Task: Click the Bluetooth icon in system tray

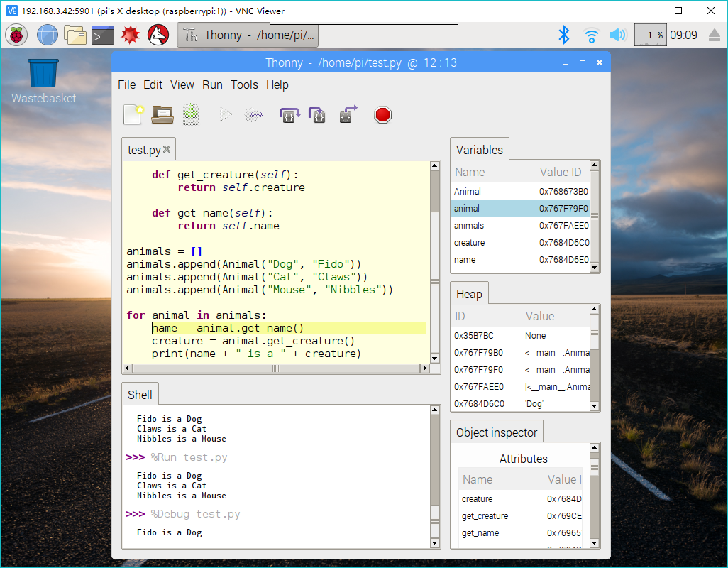Action: (x=564, y=35)
